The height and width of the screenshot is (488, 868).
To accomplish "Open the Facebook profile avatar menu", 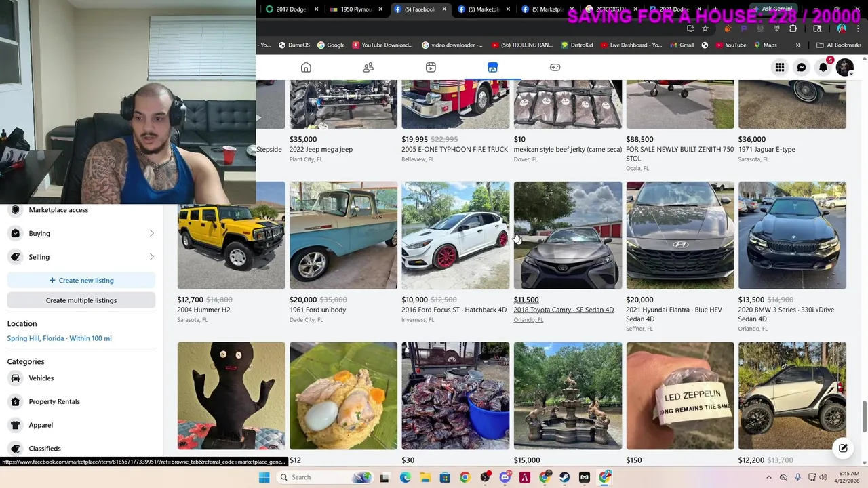I will 845,67.
